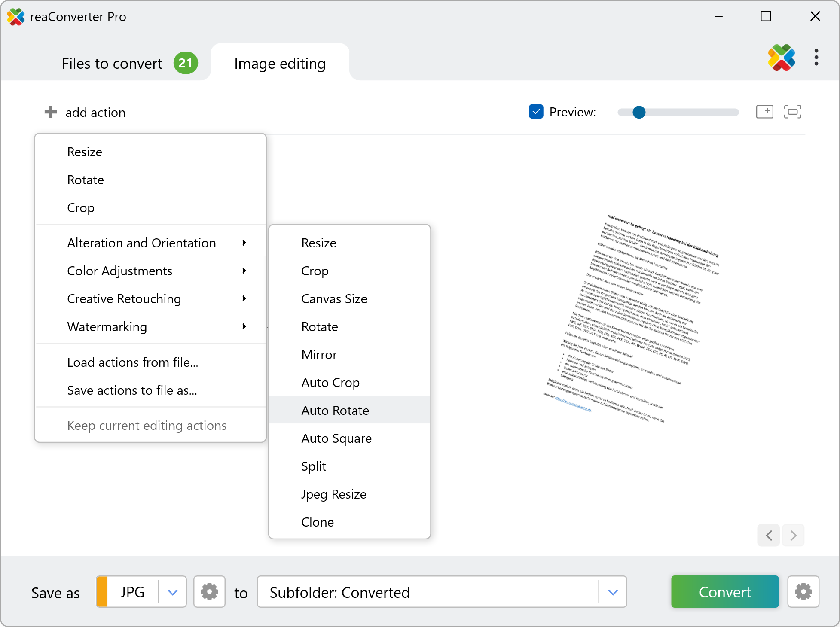The height and width of the screenshot is (627, 840).
Task: Click the preview zoom slider handle
Action: click(639, 112)
